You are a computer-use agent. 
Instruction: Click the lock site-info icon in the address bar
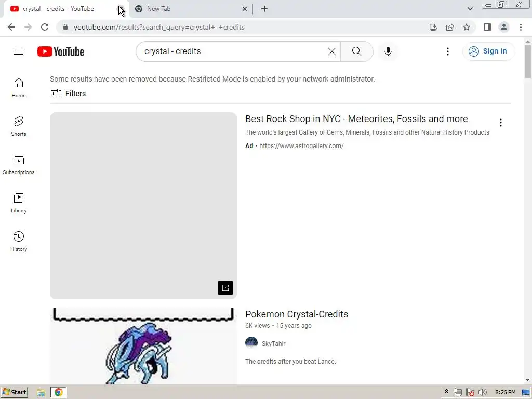(65, 27)
